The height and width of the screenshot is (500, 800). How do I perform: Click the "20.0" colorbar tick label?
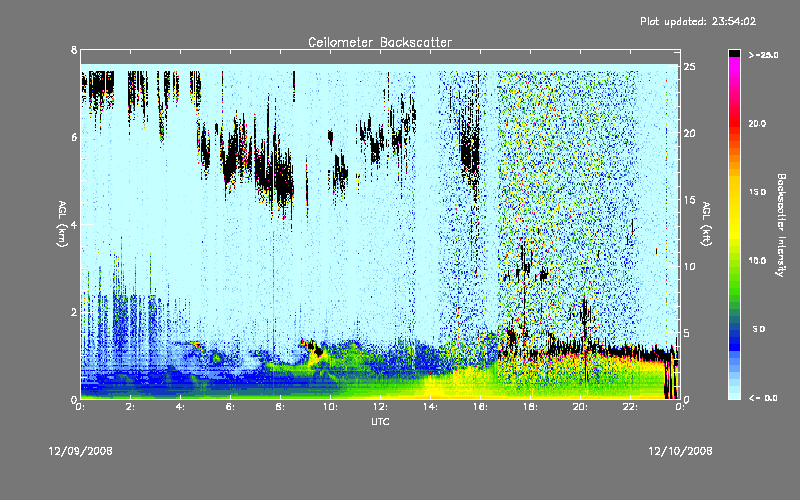pos(757,123)
